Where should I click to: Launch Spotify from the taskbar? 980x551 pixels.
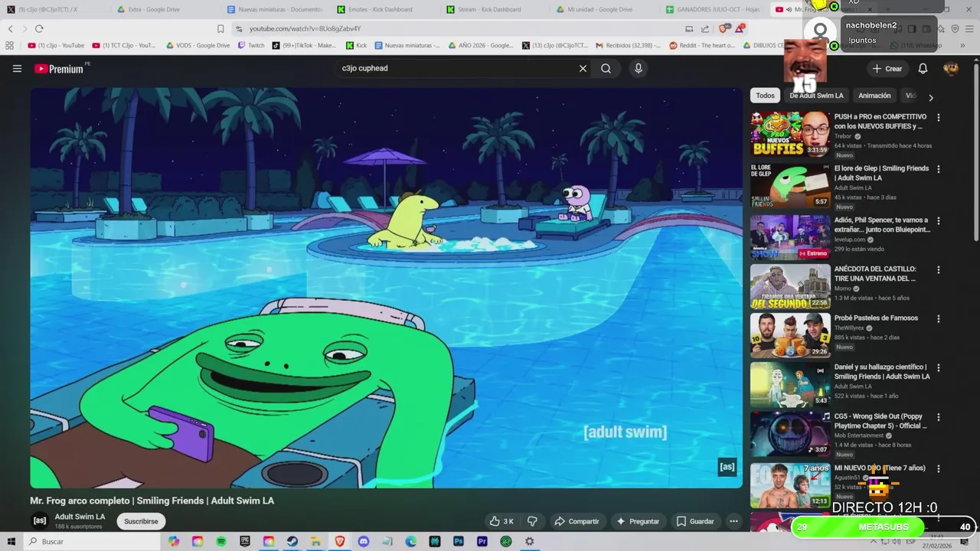point(221,541)
